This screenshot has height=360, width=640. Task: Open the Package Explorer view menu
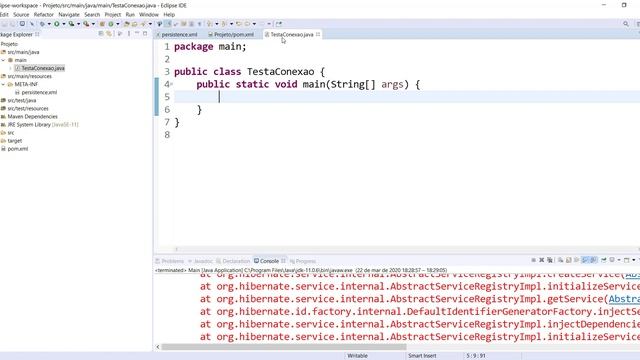[x=129, y=34]
